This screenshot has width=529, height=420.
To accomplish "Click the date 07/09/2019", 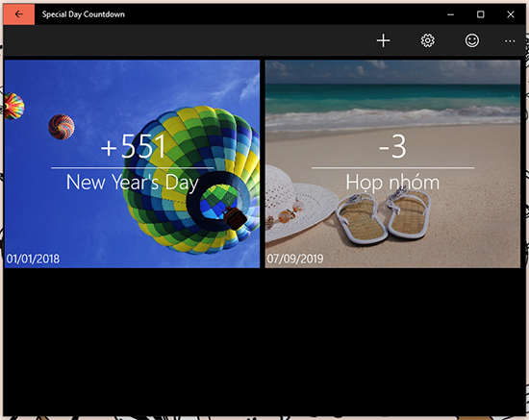I will tap(295, 259).
